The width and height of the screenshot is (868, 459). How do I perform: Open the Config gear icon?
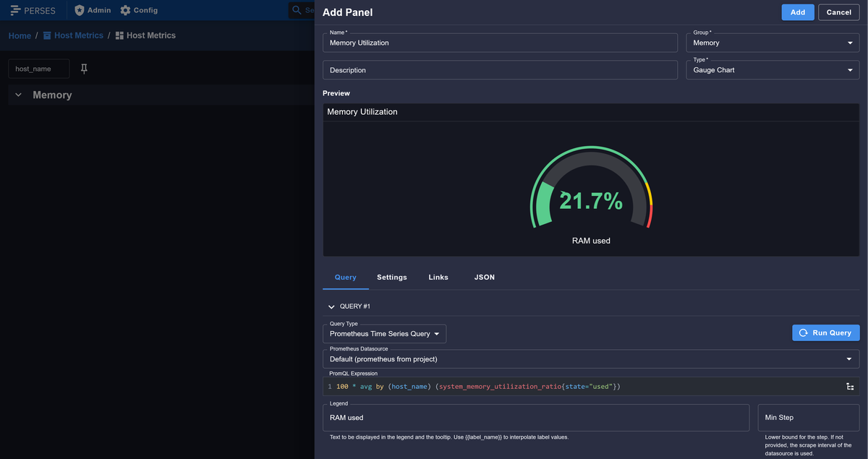tap(125, 11)
